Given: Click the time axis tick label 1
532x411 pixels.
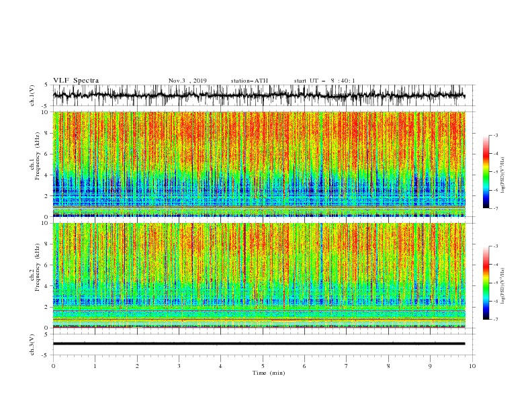Looking at the screenshot, I should pos(95,366).
